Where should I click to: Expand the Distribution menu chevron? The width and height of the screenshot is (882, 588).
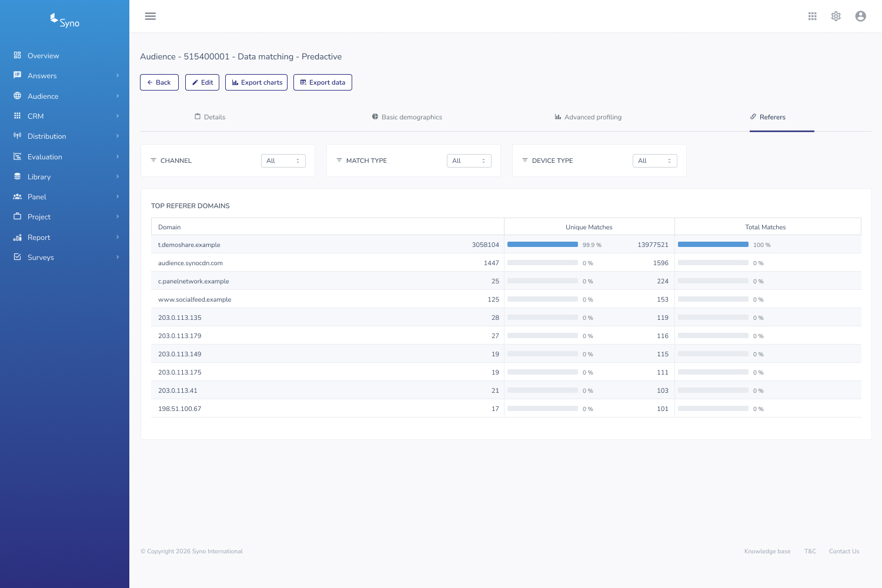pos(118,136)
